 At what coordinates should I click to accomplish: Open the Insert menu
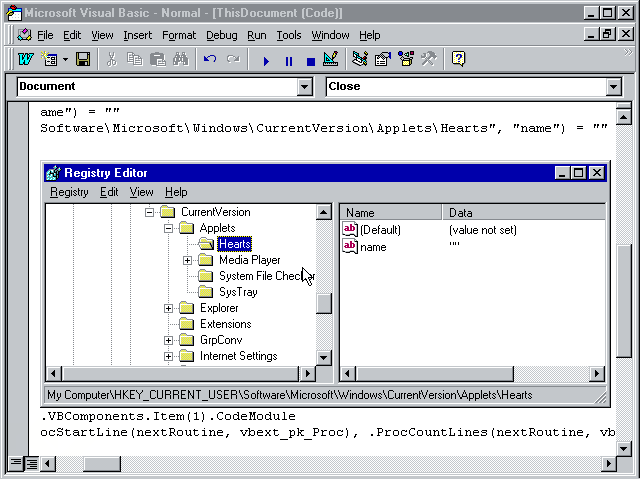[138, 36]
